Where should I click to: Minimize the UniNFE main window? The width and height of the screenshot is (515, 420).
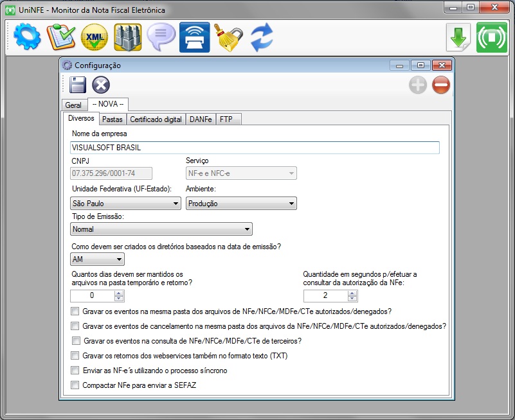click(453, 8)
